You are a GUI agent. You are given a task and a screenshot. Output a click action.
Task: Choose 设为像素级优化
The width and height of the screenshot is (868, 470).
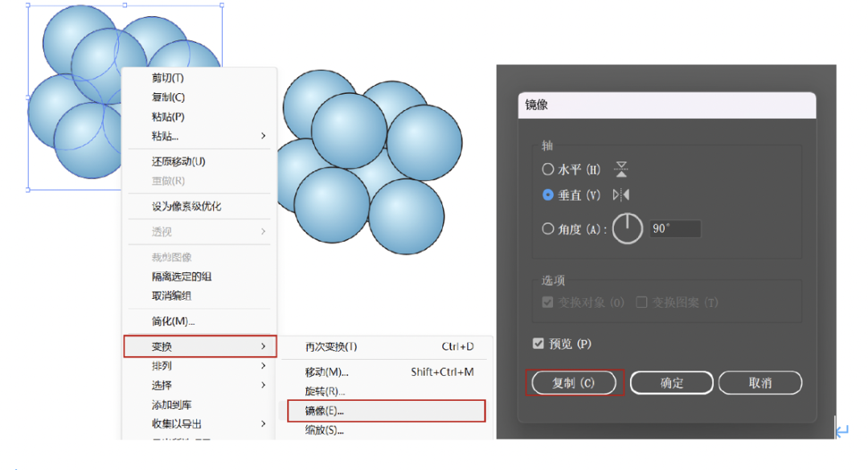click(x=186, y=206)
